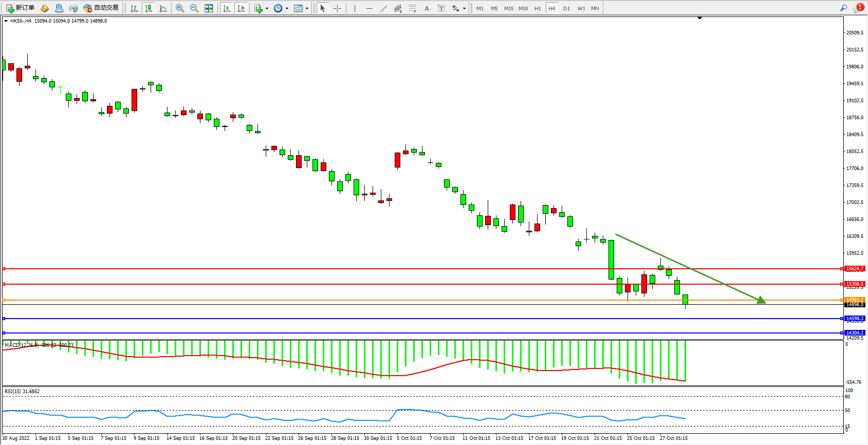Toggle AutoTrading (自动交易) button
868x445 pixels.
click(101, 8)
